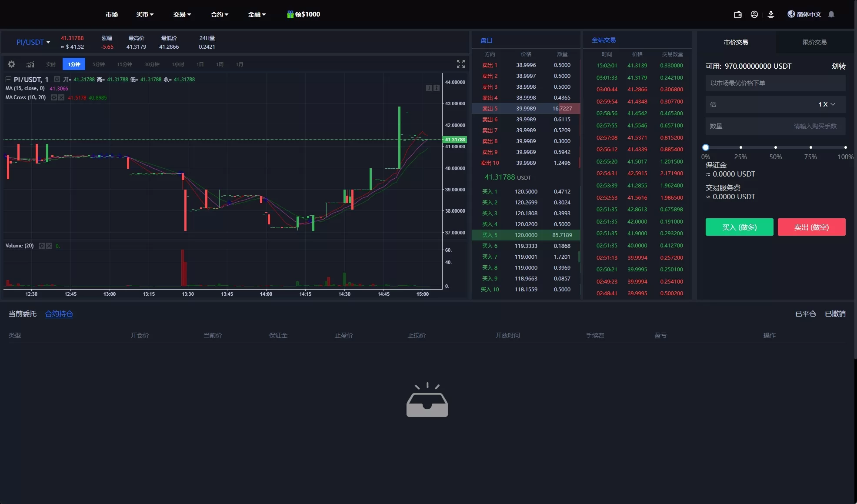Click the download app icon
857x504 pixels.
click(771, 14)
